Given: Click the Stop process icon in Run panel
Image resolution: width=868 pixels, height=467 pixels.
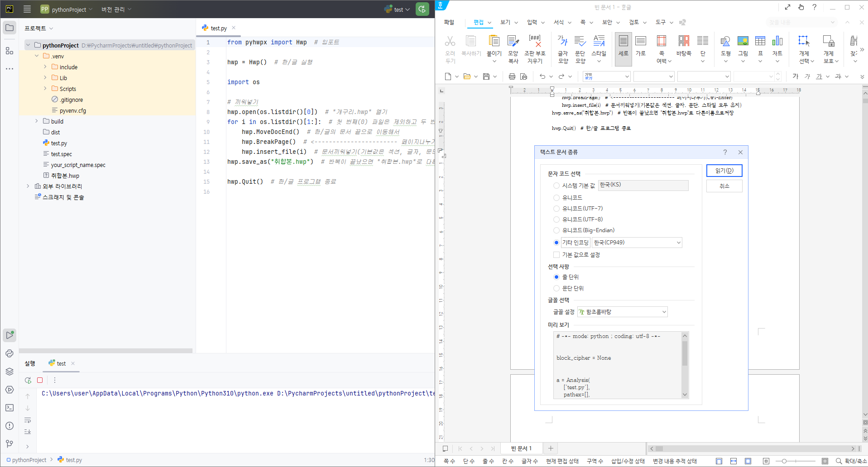Looking at the screenshot, I should 40,380.
